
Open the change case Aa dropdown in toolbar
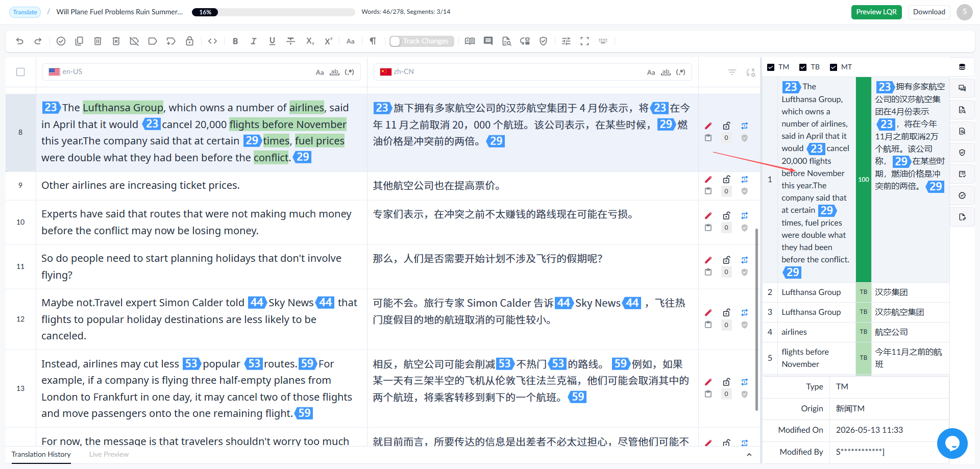[x=350, y=41]
